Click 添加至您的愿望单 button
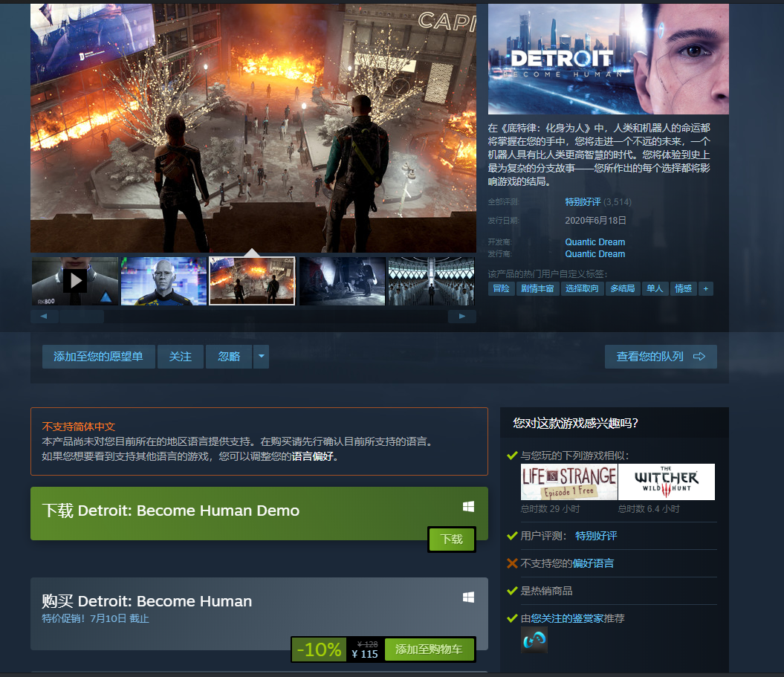 (x=99, y=357)
